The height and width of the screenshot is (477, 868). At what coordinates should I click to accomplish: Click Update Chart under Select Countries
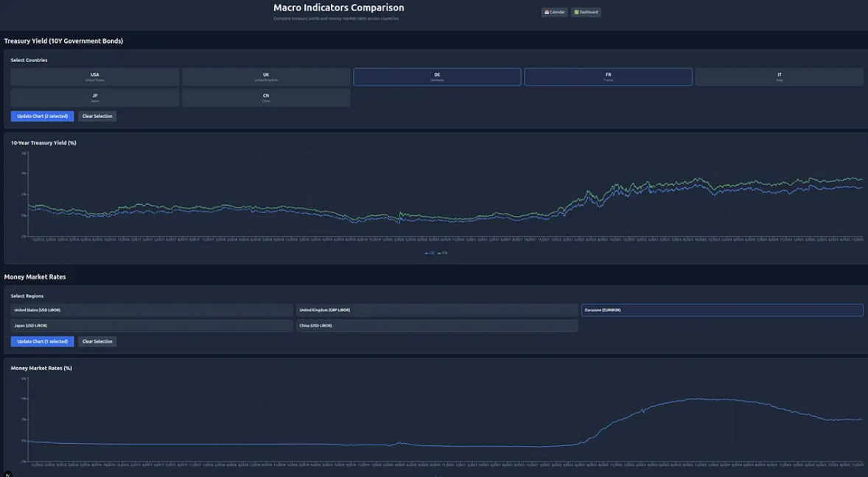click(41, 116)
